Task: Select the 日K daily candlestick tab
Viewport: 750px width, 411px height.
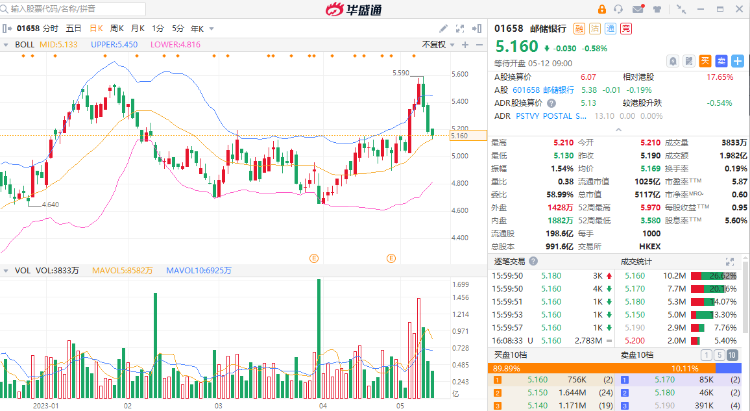Action: tap(96, 29)
